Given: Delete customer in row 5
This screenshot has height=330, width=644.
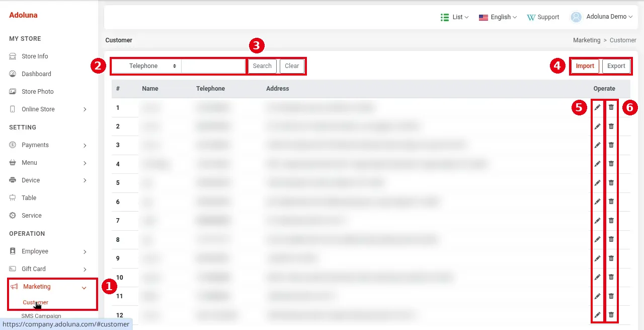Looking at the screenshot, I should pos(611,182).
